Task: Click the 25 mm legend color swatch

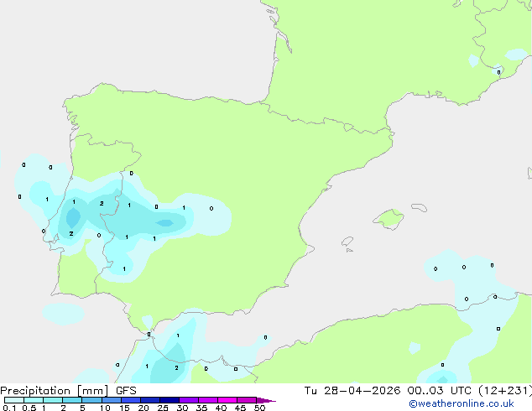Action: [169, 400]
